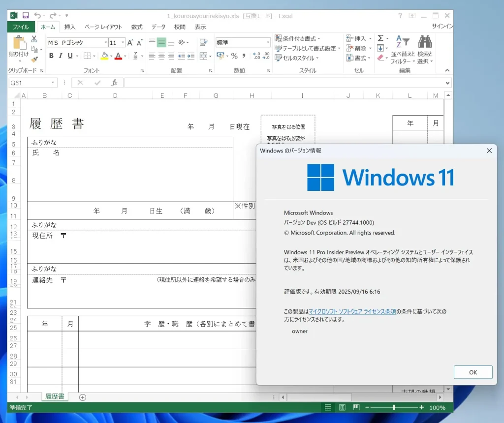Screen dimensions: 504x423
Task: Add a new sheet with plus button
Action: tap(83, 397)
